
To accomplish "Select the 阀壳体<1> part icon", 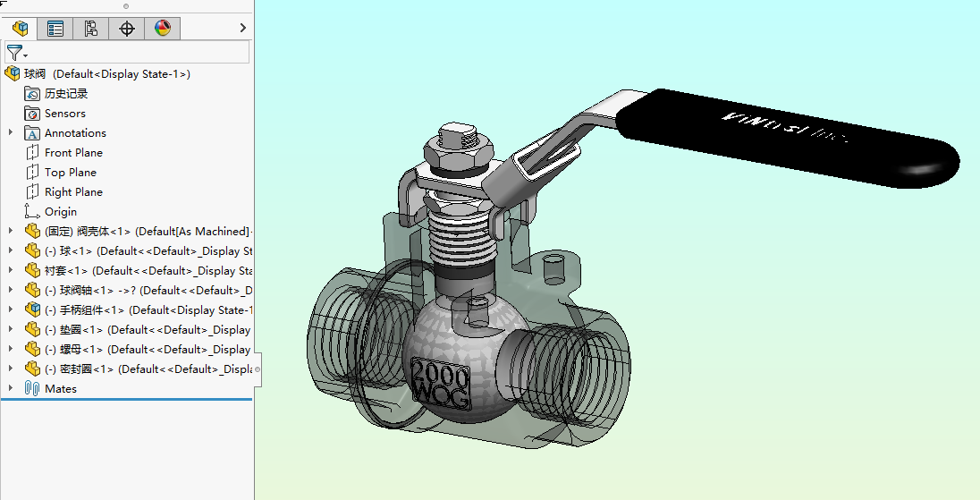I will 32,232.
